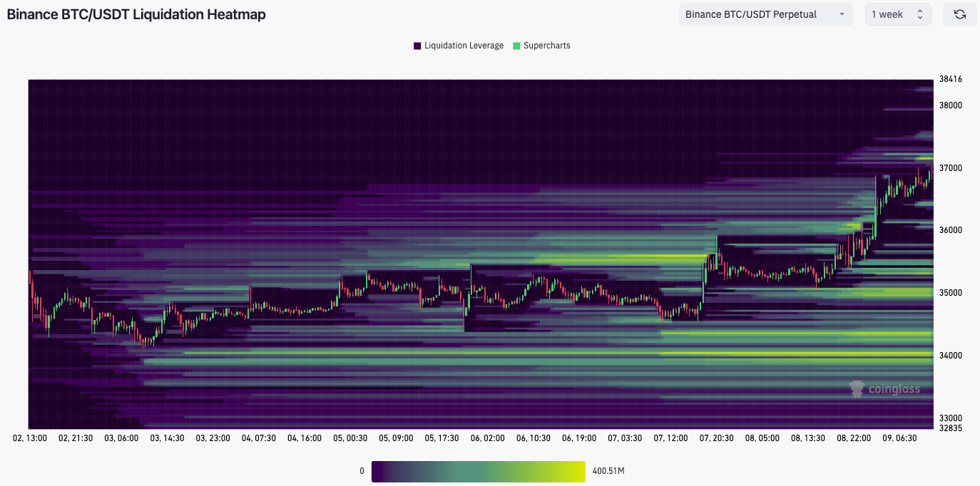Image resolution: width=980 pixels, height=486 pixels.
Task: Click the refresh icon to reload heatmap data
Action: (x=959, y=14)
